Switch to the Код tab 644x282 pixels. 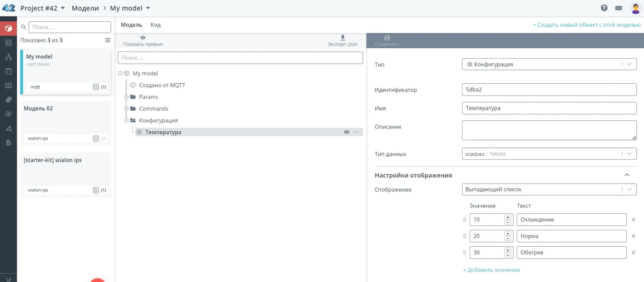tap(156, 25)
